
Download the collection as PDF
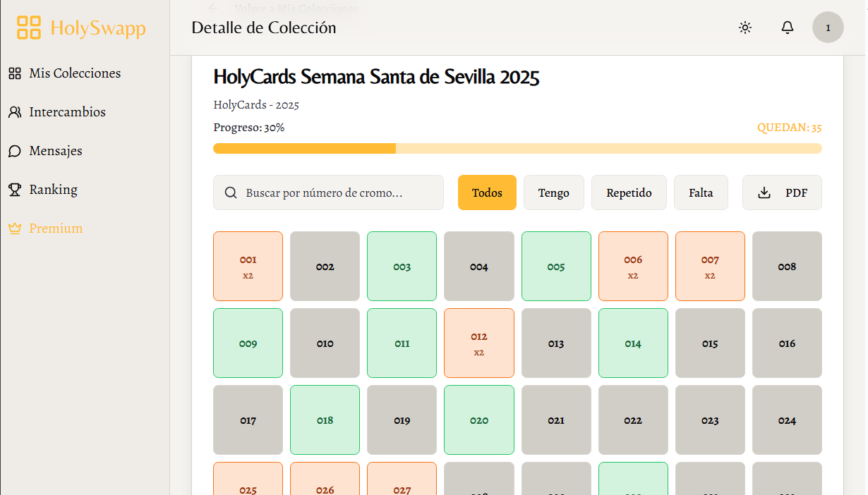(782, 193)
